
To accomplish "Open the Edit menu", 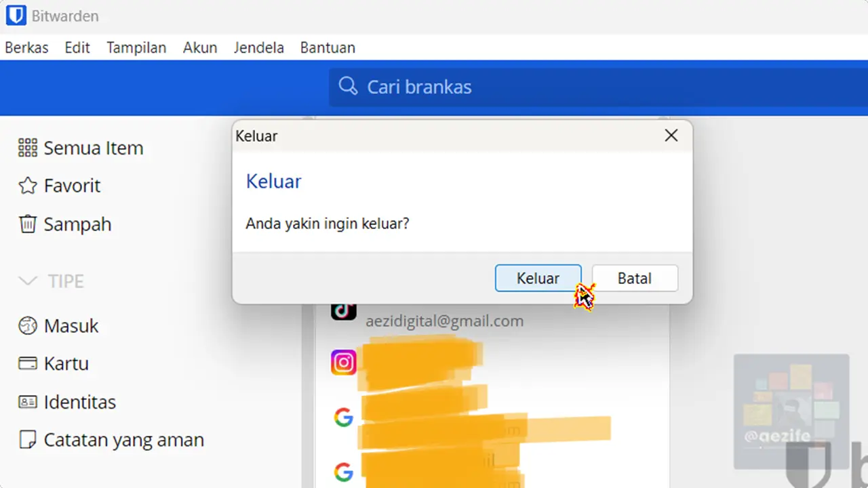I will pyautogui.click(x=77, y=48).
